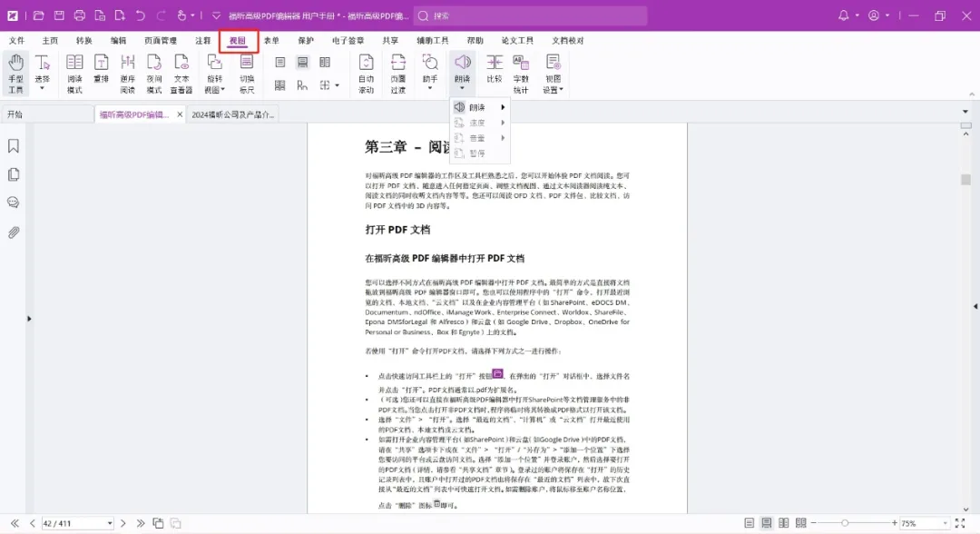Open the user account icon

874,15
